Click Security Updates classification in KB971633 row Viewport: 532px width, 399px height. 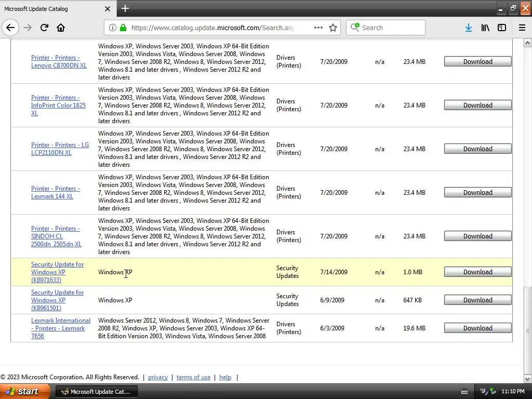(x=287, y=272)
